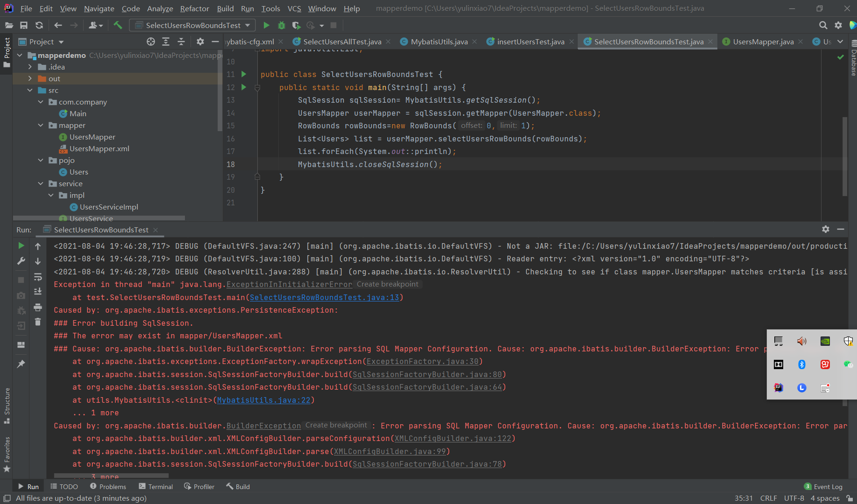Run SelectUsersRowBoundsTest with green play icon
The height and width of the screenshot is (504, 857).
pos(266,25)
